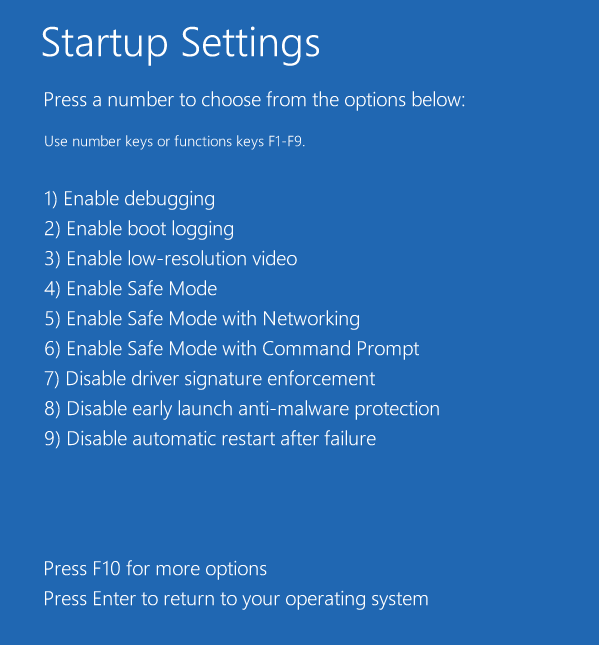
Task: Click the number 5) before Safe Mode with Networking
Action: tap(52, 319)
